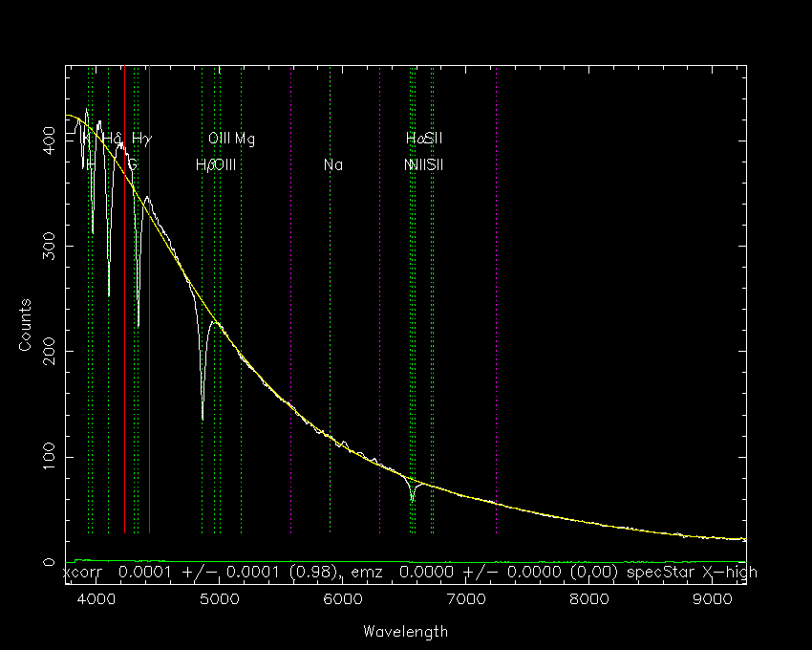Click the 200 counts tick label
Viewport: 812px width, 650px height.
(49, 352)
